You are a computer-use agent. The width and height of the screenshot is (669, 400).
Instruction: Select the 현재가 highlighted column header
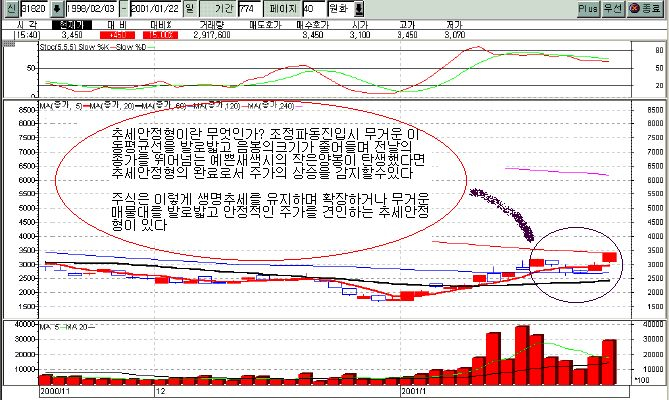(71, 24)
